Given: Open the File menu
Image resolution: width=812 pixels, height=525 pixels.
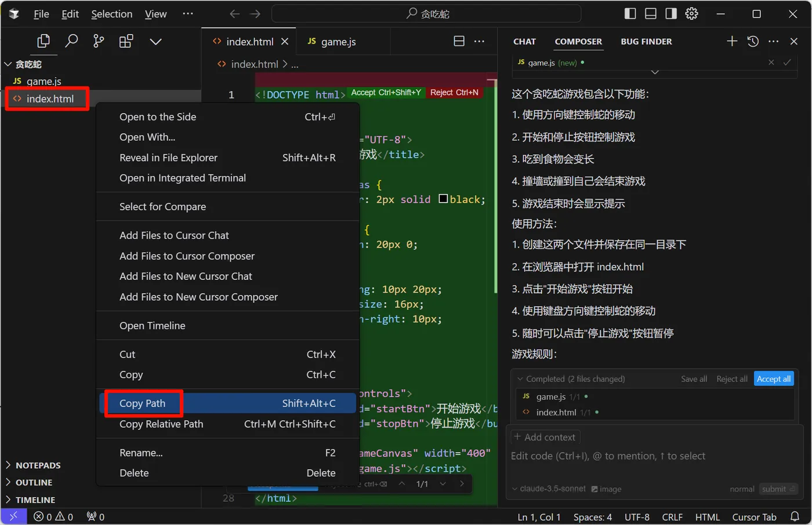Looking at the screenshot, I should [x=41, y=14].
